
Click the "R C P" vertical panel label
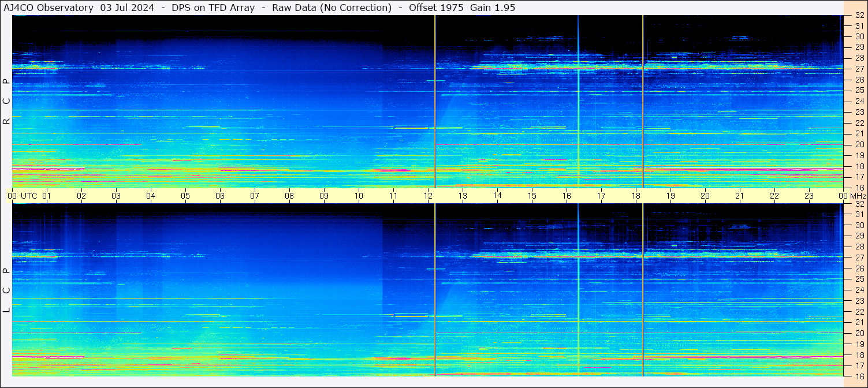point(6,101)
